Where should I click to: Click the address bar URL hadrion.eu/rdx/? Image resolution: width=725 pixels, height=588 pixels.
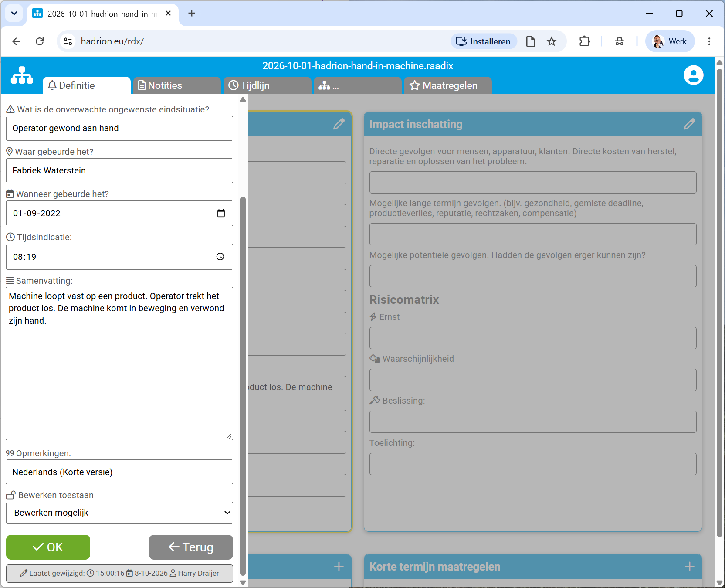click(112, 41)
